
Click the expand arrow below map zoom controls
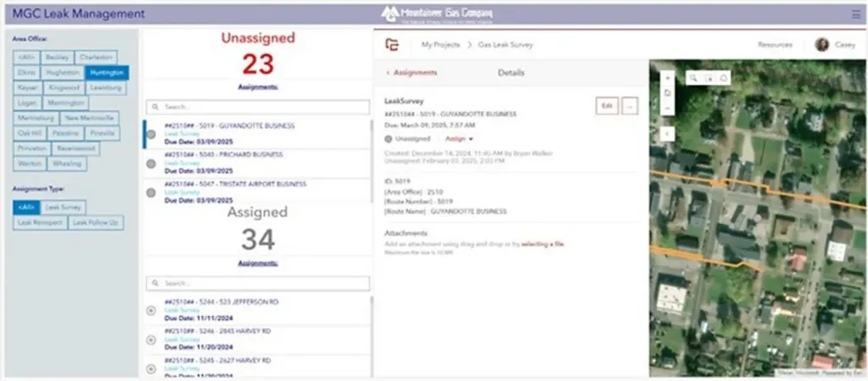tap(668, 133)
